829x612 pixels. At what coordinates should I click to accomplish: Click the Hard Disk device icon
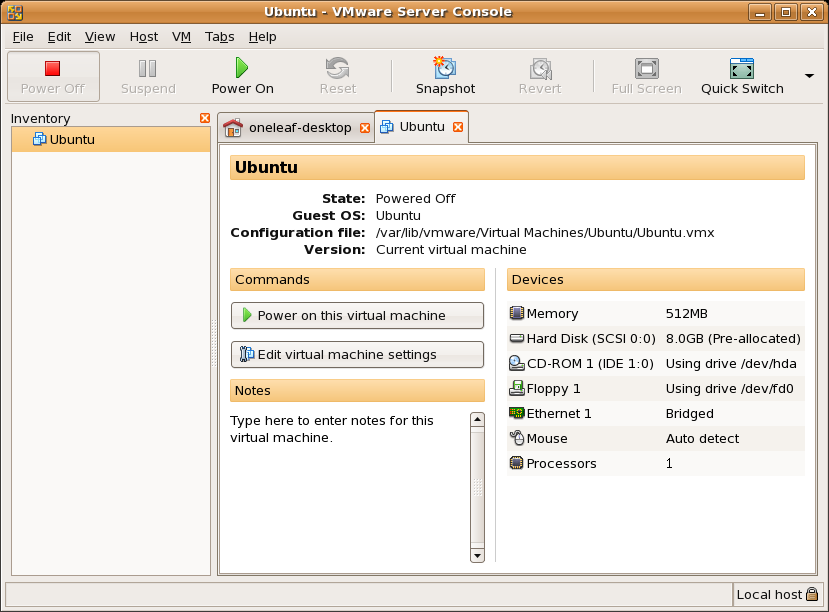click(517, 338)
